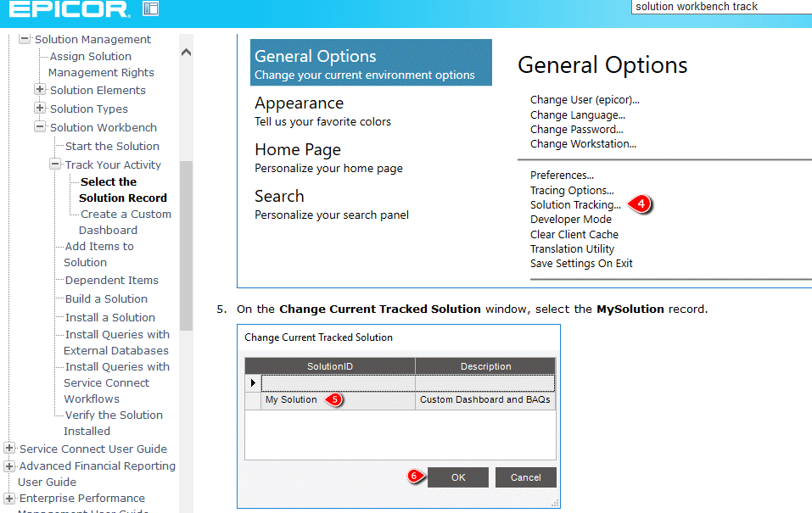The width and height of the screenshot is (812, 513).
Task: Open the Start the Solution topic
Action: tap(112, 146)
